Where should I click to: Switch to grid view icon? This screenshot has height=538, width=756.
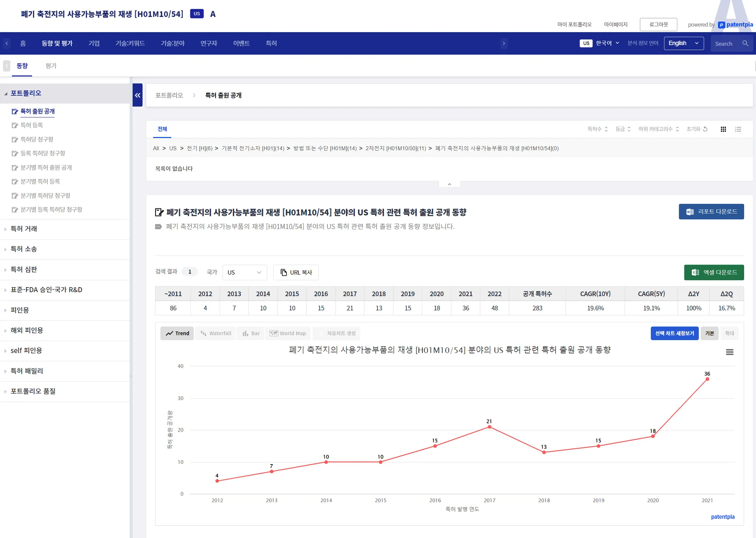coord(723,129)
